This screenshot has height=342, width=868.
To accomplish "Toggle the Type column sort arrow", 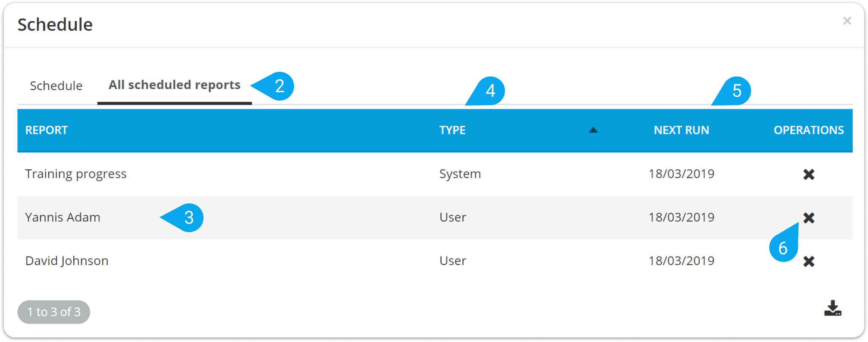I will (x=593, y=130).
